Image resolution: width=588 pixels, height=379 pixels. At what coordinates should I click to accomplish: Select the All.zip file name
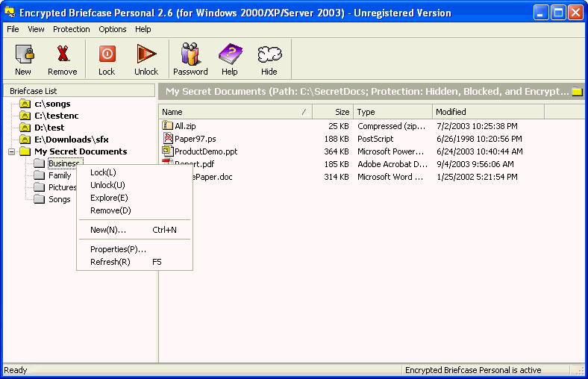185,126
